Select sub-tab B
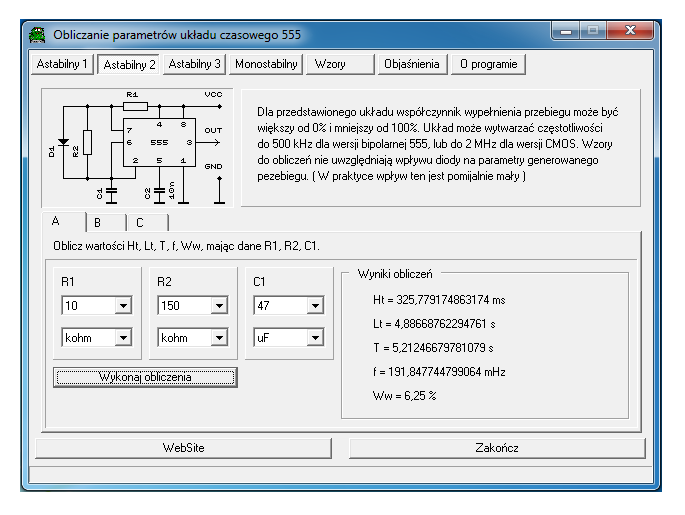Viewport: 685px width, 515px height. [106, 223]
